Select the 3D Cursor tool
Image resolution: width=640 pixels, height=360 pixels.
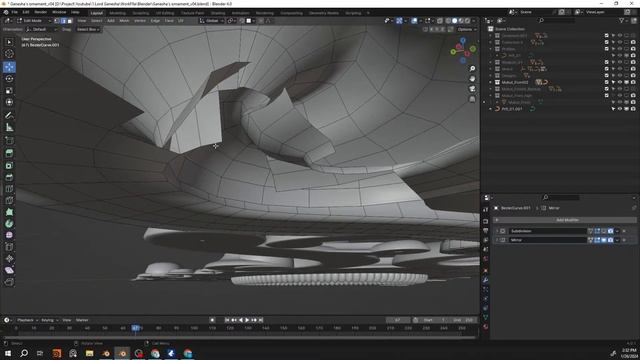(x=9, y=54)
